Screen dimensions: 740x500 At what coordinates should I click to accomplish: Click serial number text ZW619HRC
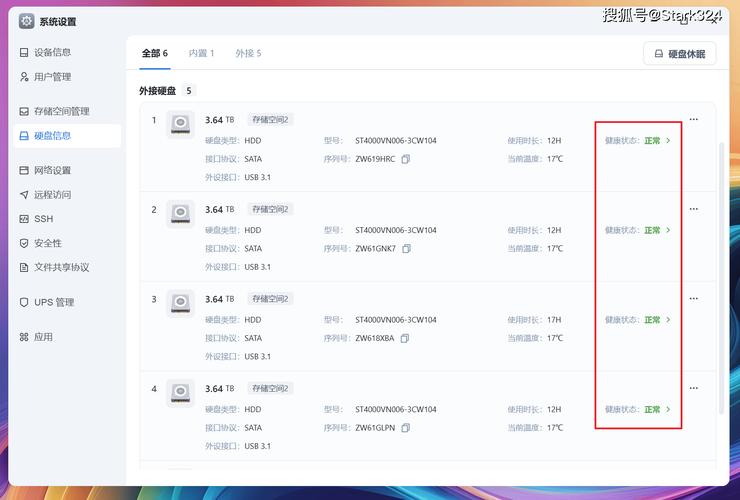coord(375,159)
